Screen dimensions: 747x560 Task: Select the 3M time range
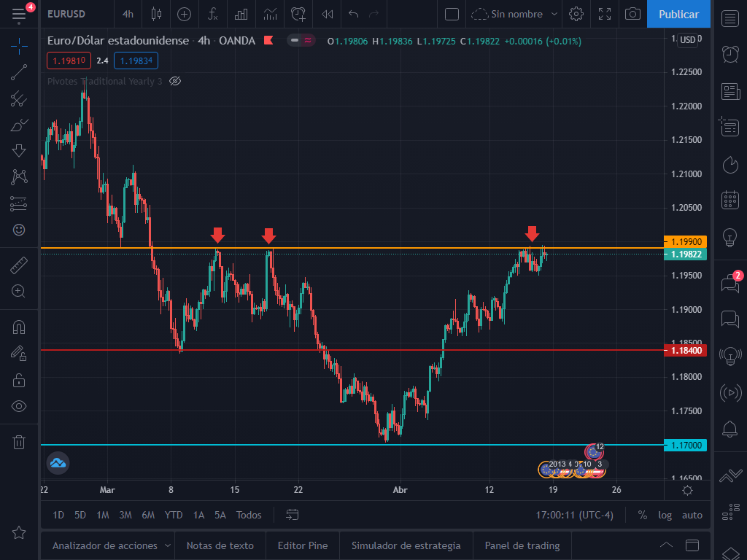(x=125, y=516)
